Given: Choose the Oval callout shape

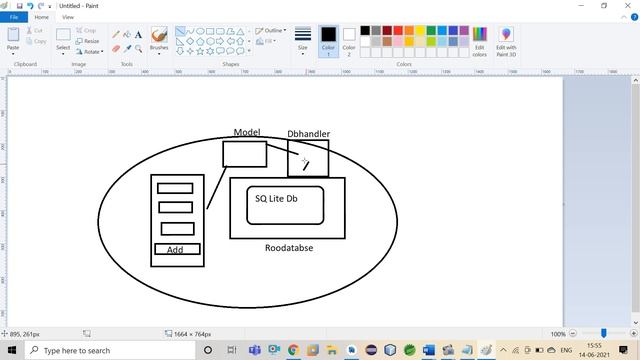Looking at the screenshot, I should tap(230, 51).
